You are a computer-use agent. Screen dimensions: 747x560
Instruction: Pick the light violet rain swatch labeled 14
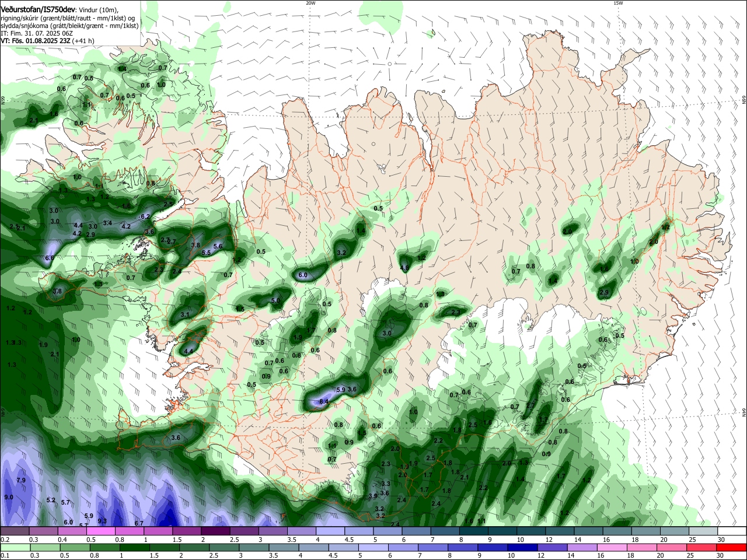click(x=582, y=548)
